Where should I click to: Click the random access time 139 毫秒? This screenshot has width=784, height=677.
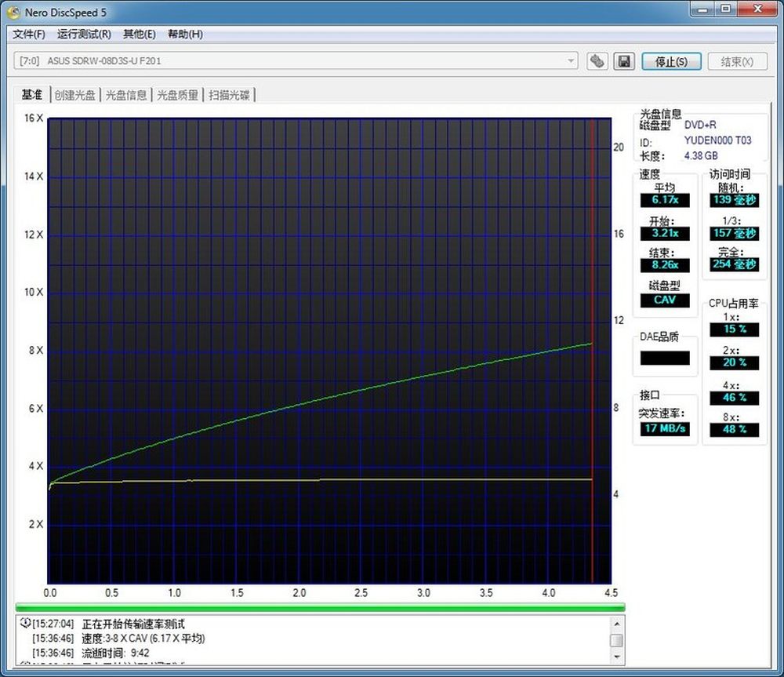[x=735, y=199]
